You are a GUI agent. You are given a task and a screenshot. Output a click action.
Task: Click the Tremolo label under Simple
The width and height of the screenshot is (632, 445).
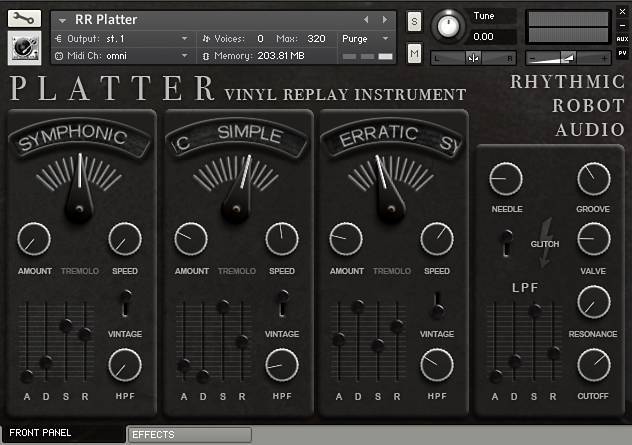(x=237, y=271)
